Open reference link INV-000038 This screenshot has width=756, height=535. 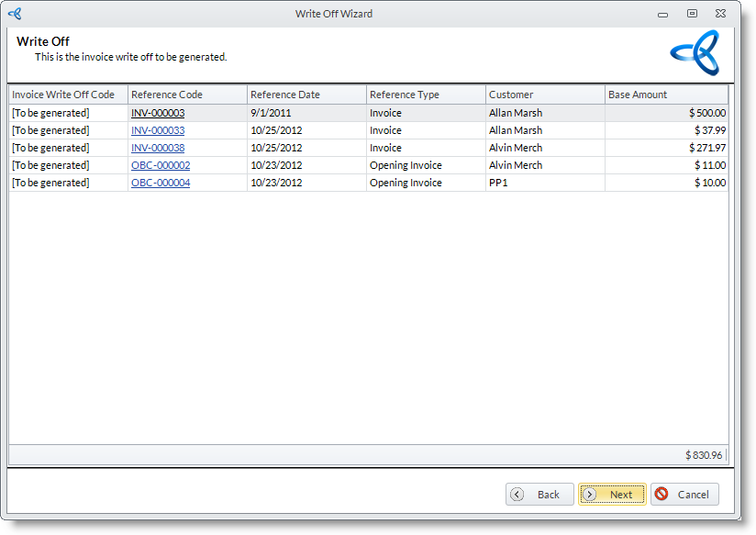[158, 148]
